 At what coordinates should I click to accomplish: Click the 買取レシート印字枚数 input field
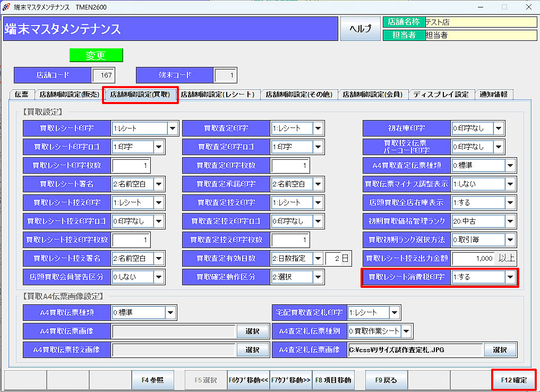point(131,166)
